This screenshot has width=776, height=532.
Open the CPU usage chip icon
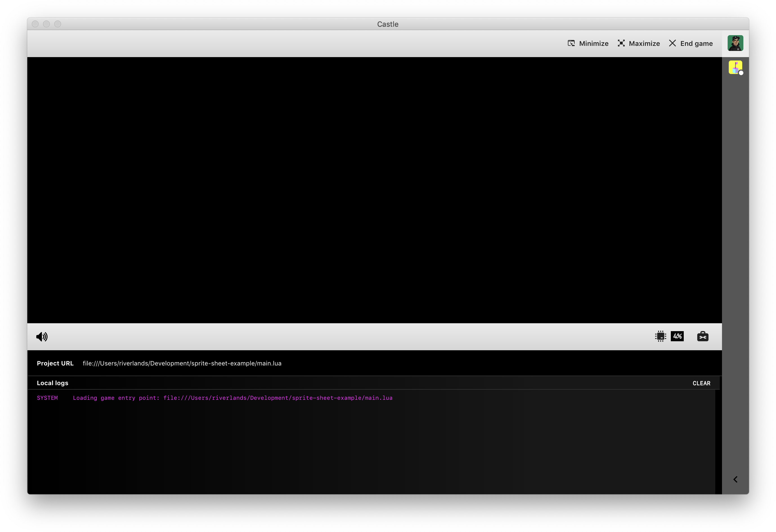[x=660, y=336]
